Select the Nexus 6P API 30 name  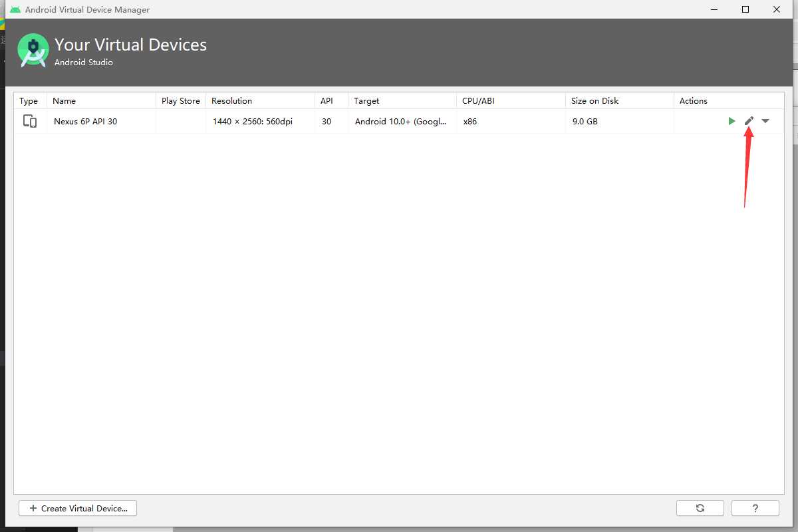coord(86,122)
